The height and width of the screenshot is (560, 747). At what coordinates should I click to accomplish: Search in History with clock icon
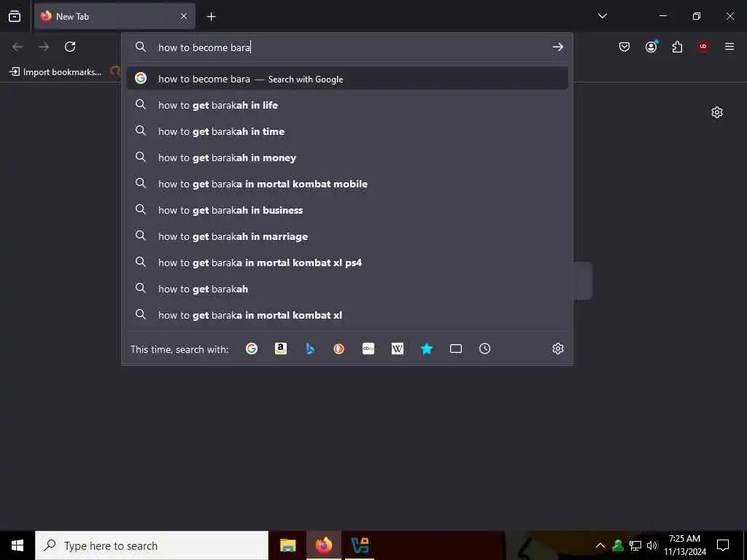click(484, 349)
